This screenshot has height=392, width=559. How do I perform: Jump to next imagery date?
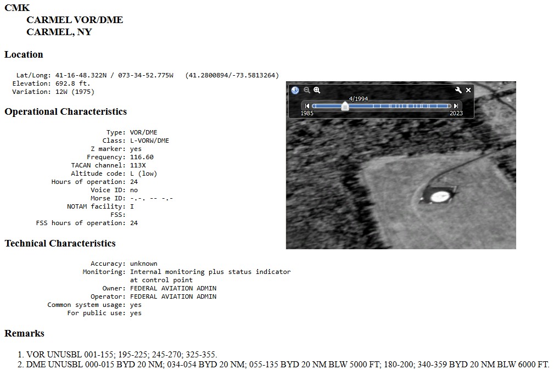456,106
